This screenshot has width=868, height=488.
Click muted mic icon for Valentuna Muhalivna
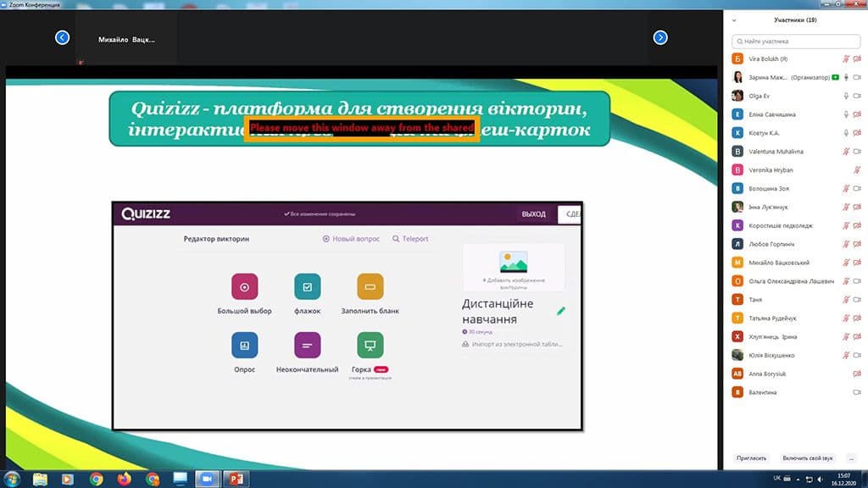click(x=846, y=152)
